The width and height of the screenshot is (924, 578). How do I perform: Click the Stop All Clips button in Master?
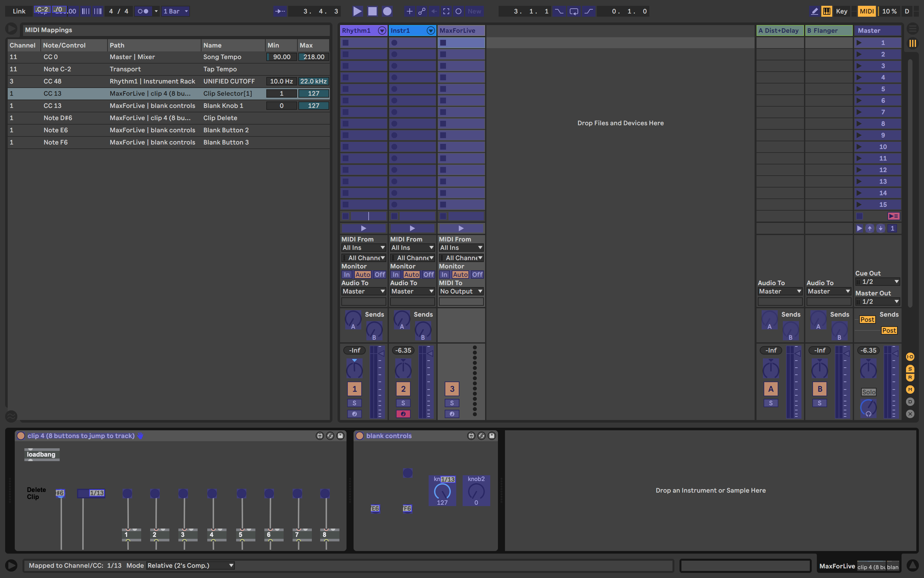tap(860, 216)
